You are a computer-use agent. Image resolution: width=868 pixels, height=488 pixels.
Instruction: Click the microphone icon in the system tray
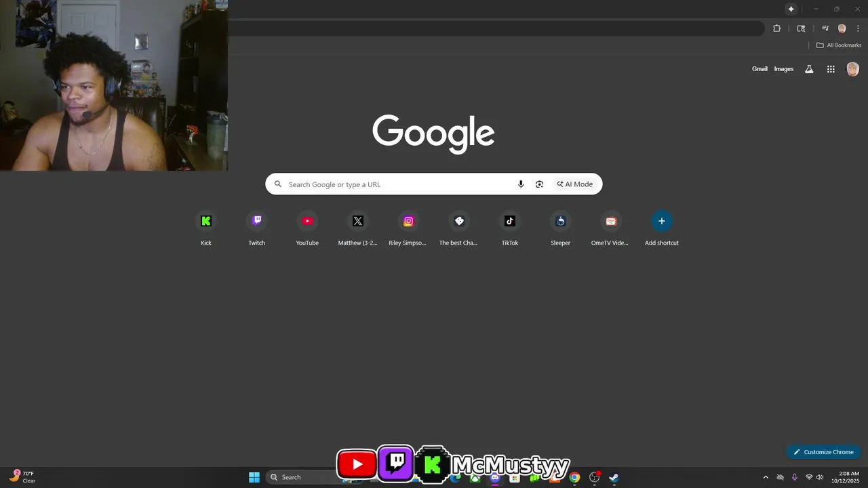(x=794, y=477)
